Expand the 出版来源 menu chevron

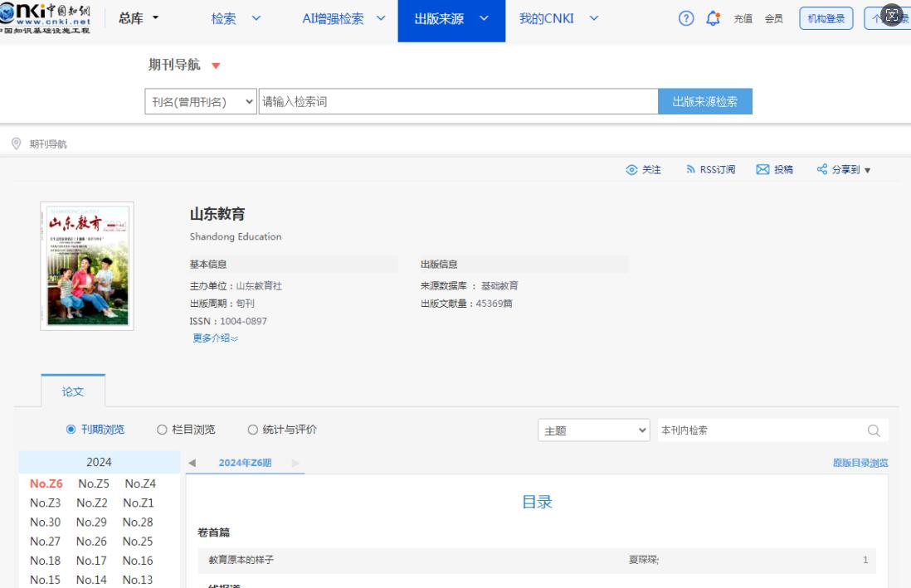click(484, 18)
